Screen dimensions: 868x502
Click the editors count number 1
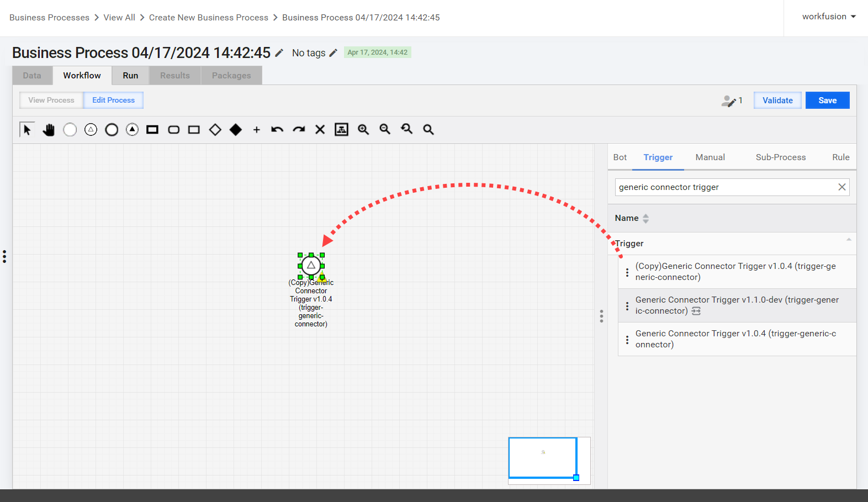coord(740,101)
